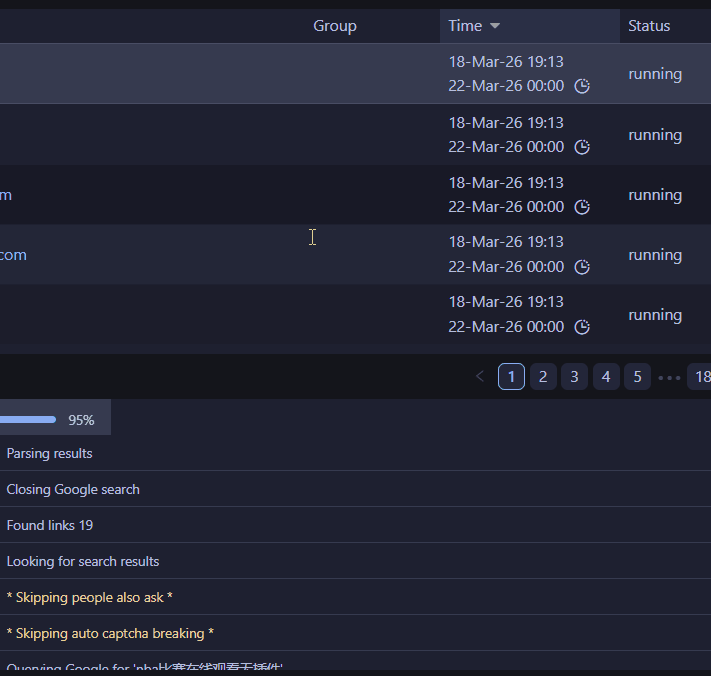This screenshot has height=676, width=711.
Task: Go to the previous page using the left arrow
Action: pyautogui.click(x=480, y=377)
